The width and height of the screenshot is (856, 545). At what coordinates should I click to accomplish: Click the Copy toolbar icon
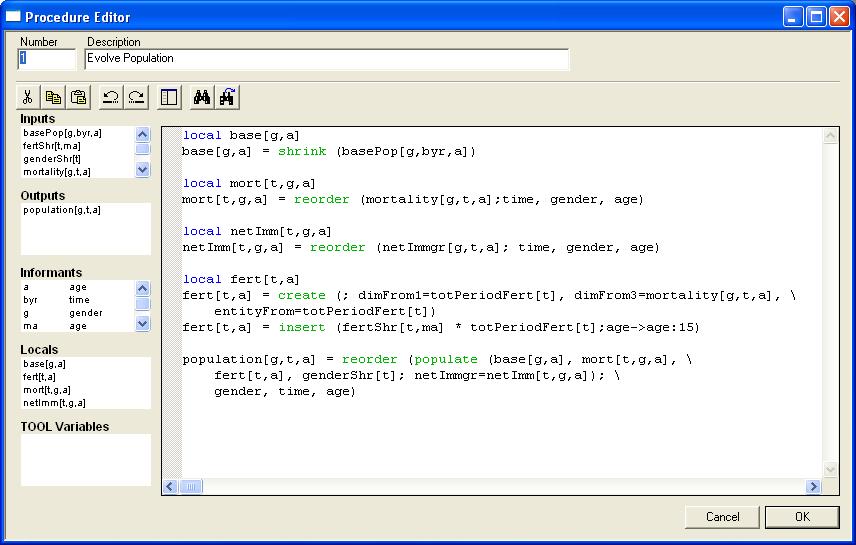pos(53,97)
